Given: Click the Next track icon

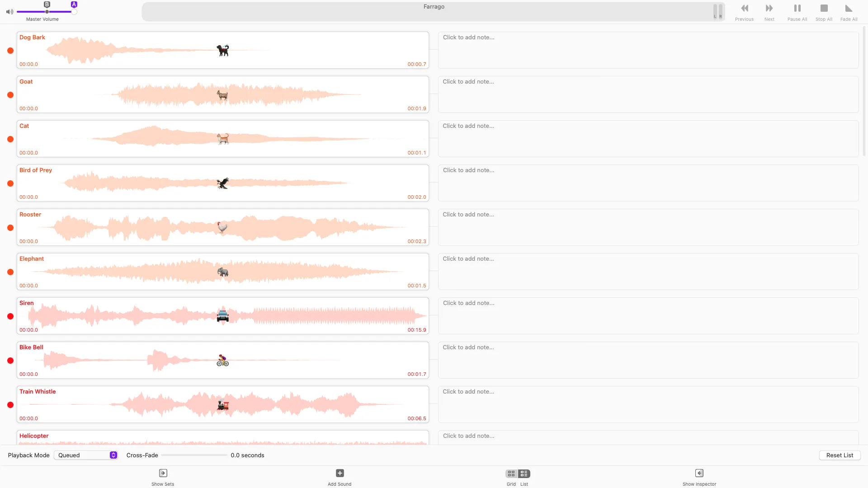Looking at the screenshot, I should (769, 9).
